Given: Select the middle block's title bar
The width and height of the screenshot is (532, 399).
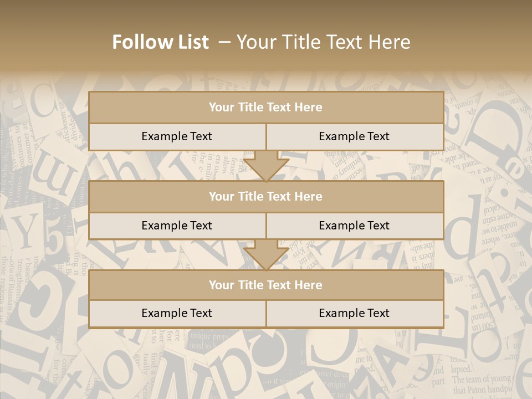Looking at the screenshot, I should (265, 196).
